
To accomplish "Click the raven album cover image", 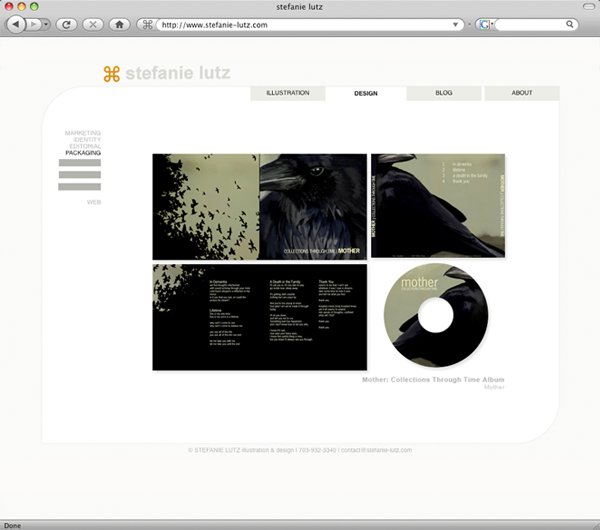I will pyautogui.click(x=259, y=207).
